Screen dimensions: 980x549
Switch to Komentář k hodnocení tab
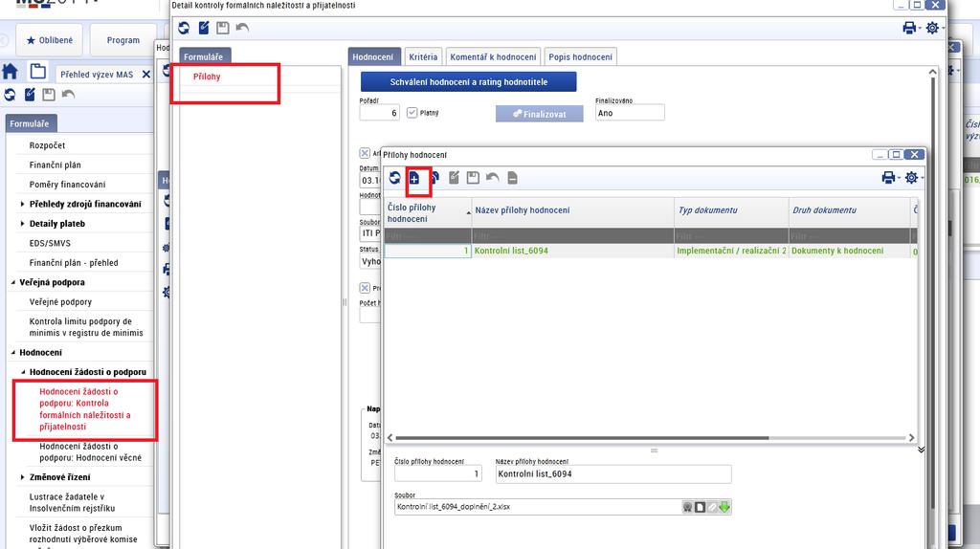tap(493, 56)
